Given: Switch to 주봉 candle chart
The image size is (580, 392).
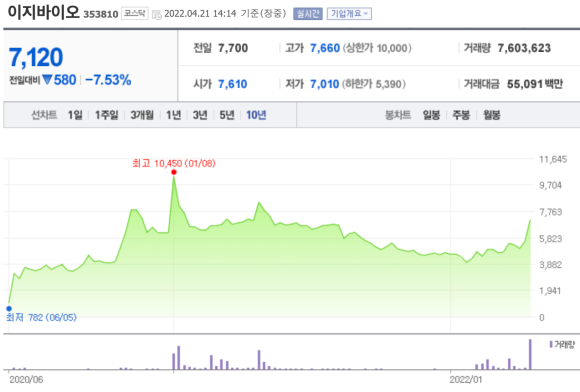Looking at the screenshot, I should [461, 115].
